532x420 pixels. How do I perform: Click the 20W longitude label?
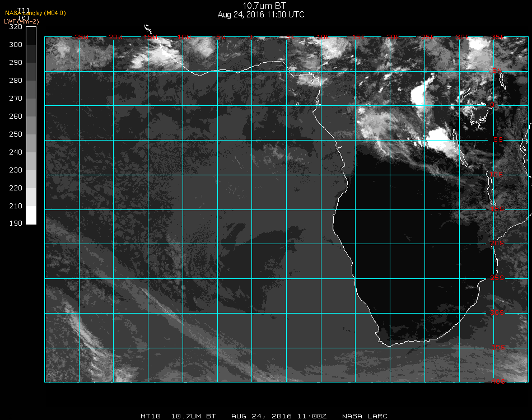116,37
